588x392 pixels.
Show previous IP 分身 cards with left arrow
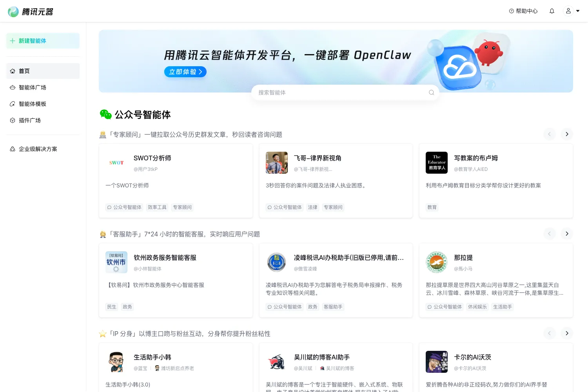549,333
